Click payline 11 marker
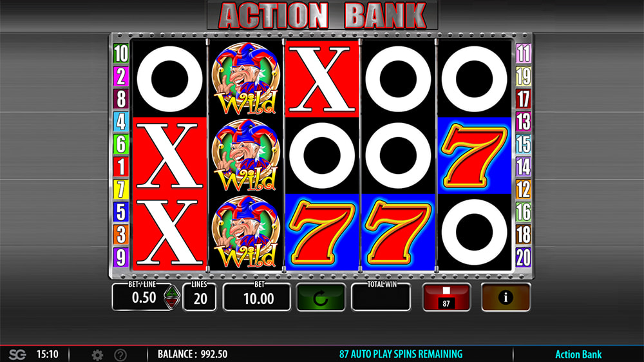This screenshot has width=644, height=362. (523, 53)
